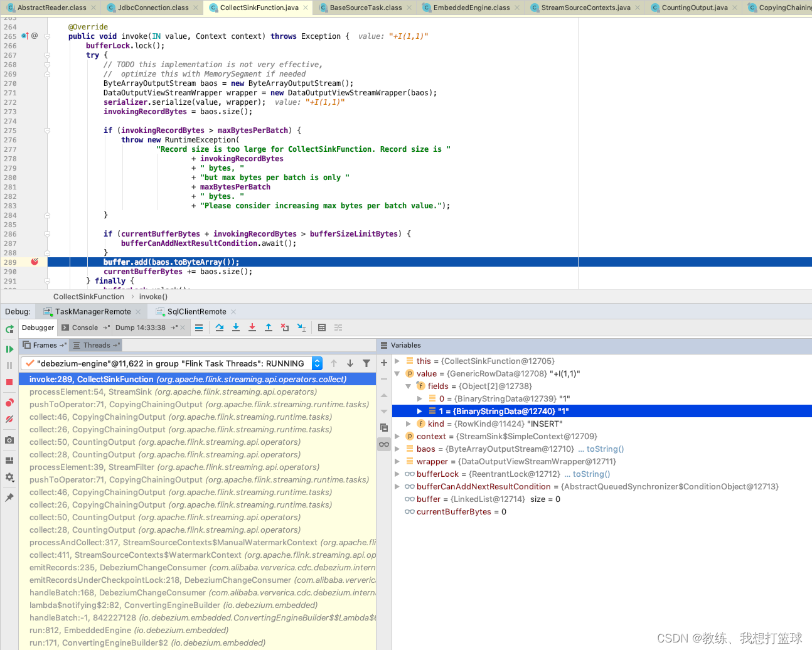Image resolution: width=812 pixels, height=650 pixels.
Task: Click the Step Out up arrow icon
Action: [x=269, y=328]
